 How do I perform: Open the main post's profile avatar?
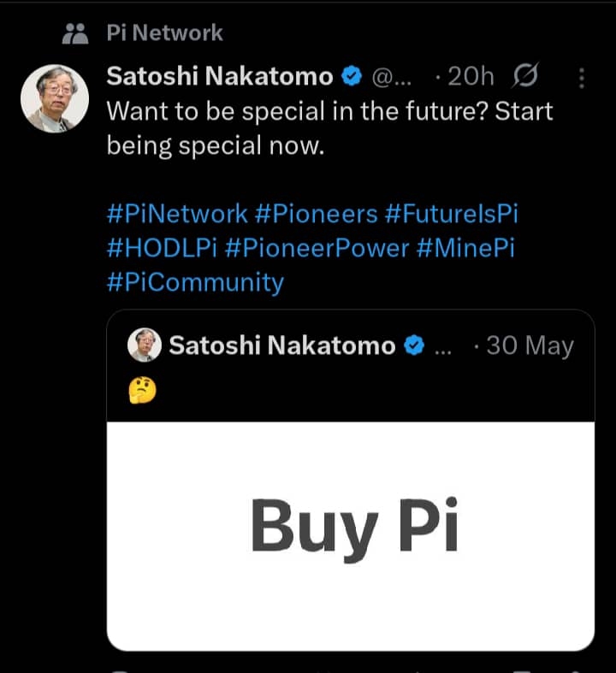[x=54, y=98]
